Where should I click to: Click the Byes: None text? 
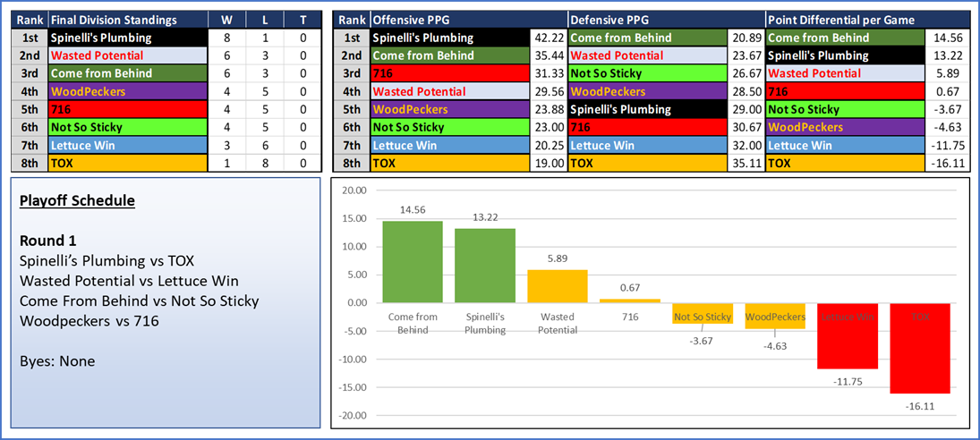click(57, 361)
